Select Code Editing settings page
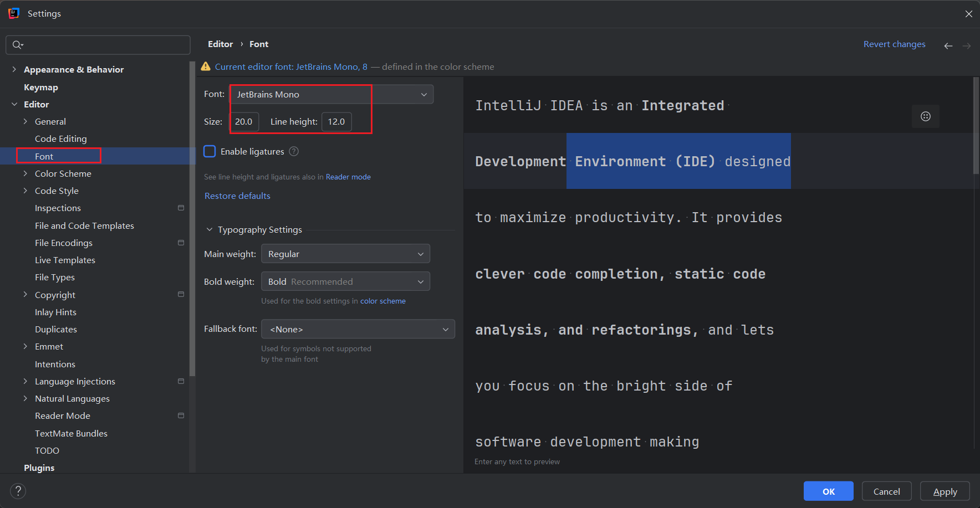Image resolution: width=980 pixels, height=508 pixels. (61, 138)
